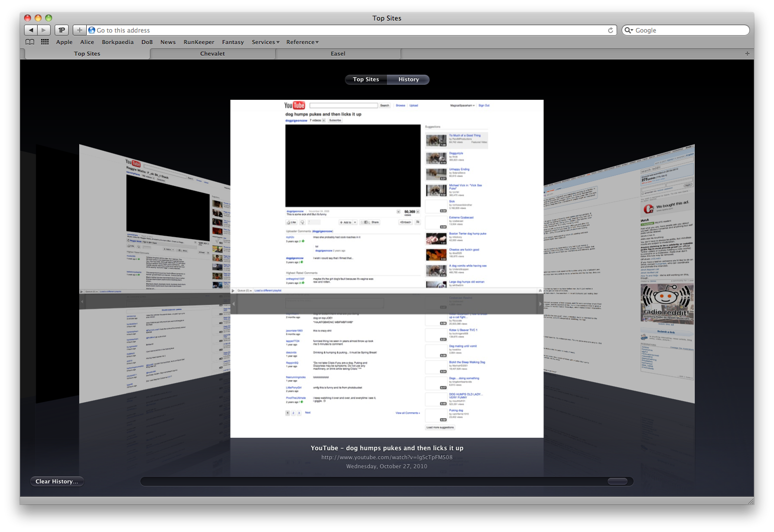This screenshot has width=774, height=532.
Task: Open the Fantasy bookmark
Action: tap(233, 42)
